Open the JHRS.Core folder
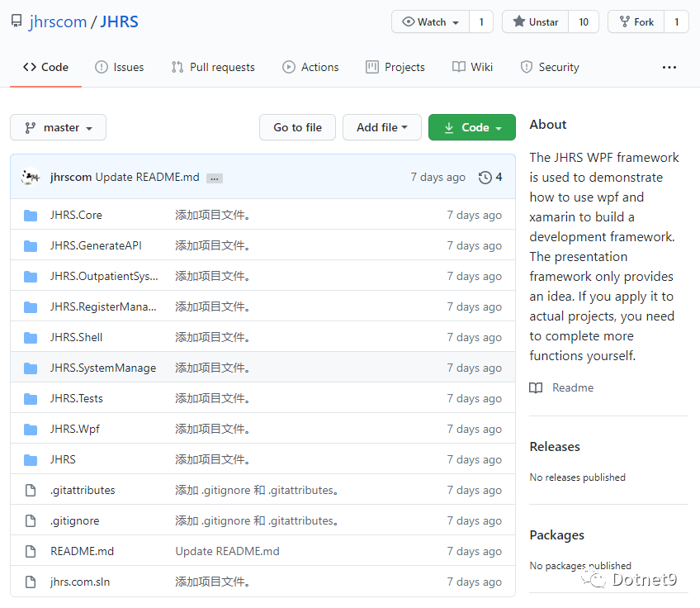The image size is (700, 608). pyautogui.click(x=76, y=215)
